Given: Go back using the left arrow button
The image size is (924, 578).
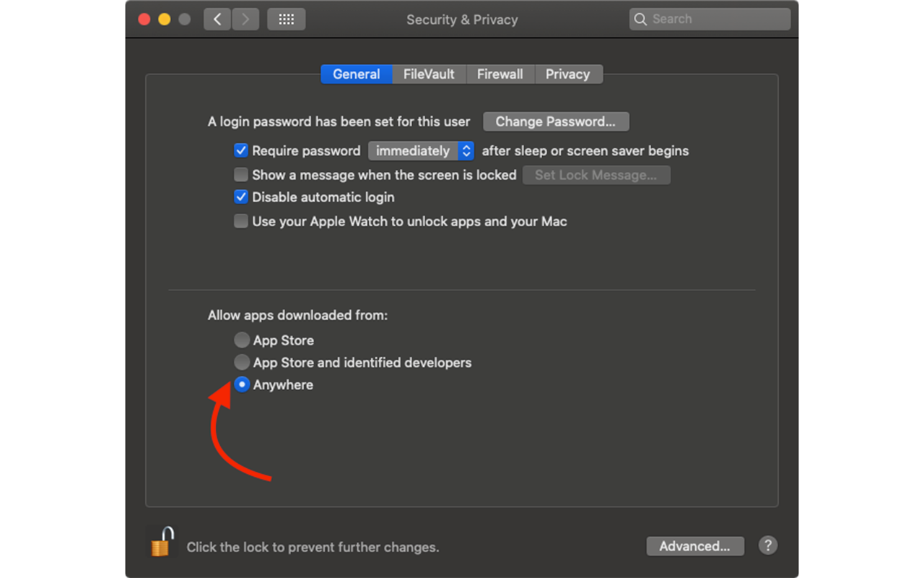Looking at the screenshot, I should (217, 20).
